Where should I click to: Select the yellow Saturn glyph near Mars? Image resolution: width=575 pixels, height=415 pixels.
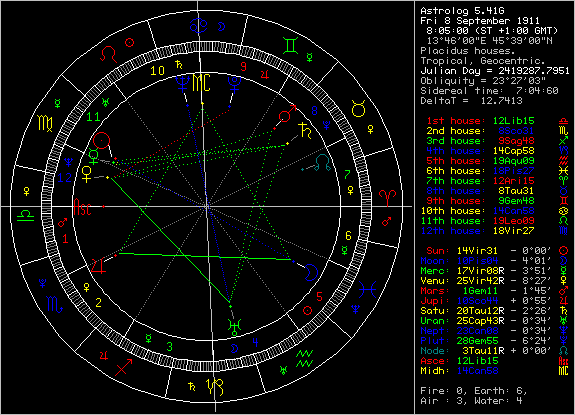click(304, 131)
